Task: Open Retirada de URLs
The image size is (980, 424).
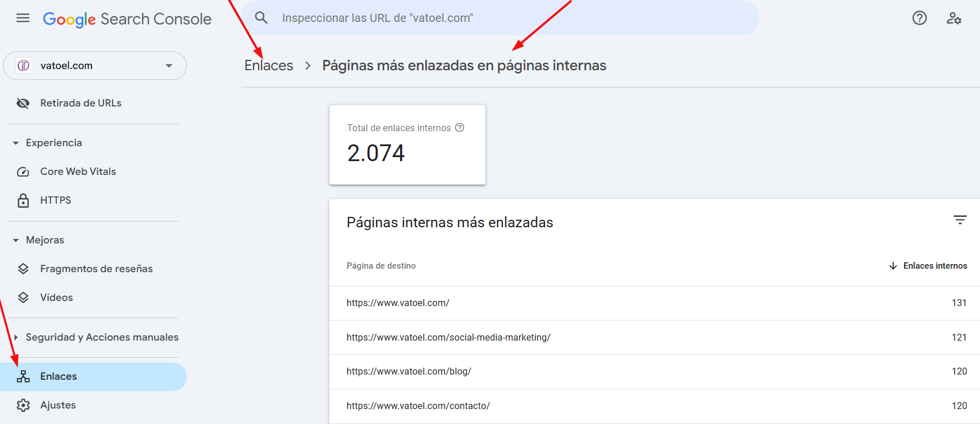Action: [80, 103]
